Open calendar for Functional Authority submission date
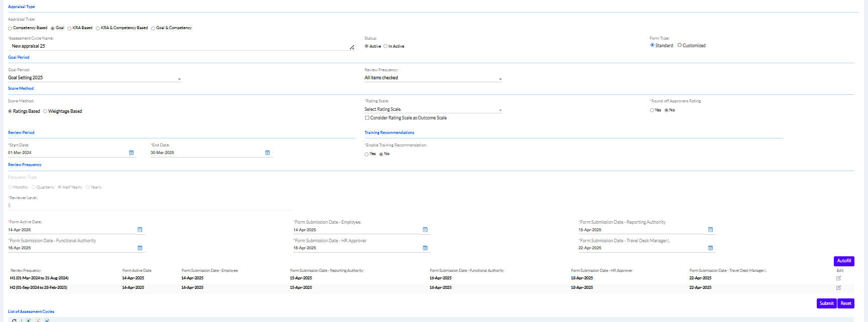 [140, 248]
